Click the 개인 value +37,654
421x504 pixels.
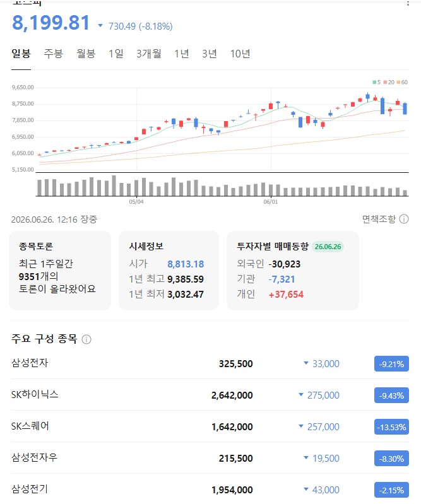coord(286,294)
